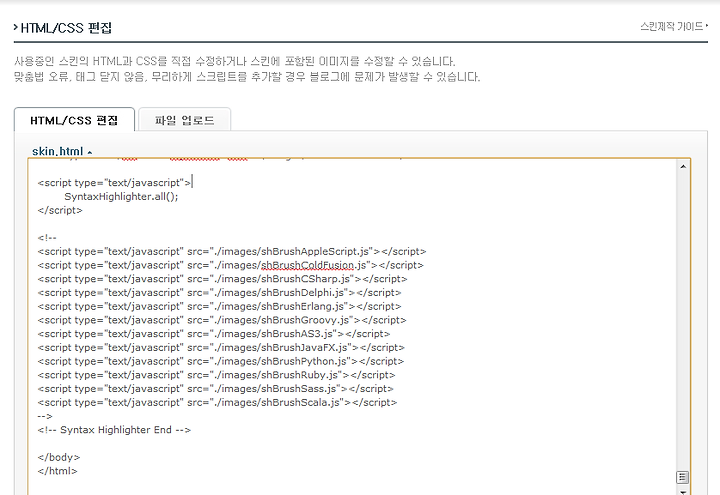Click the SyntaxHighlighter.all(); line
This screenshot has width=720, height=495.
(x=121, y=197)
